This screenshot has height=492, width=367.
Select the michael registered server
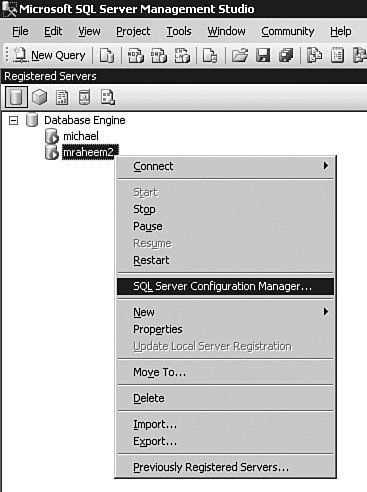[81, 136]
